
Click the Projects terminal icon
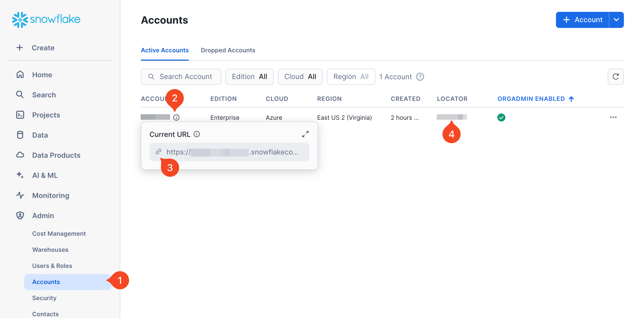[20, 115]
